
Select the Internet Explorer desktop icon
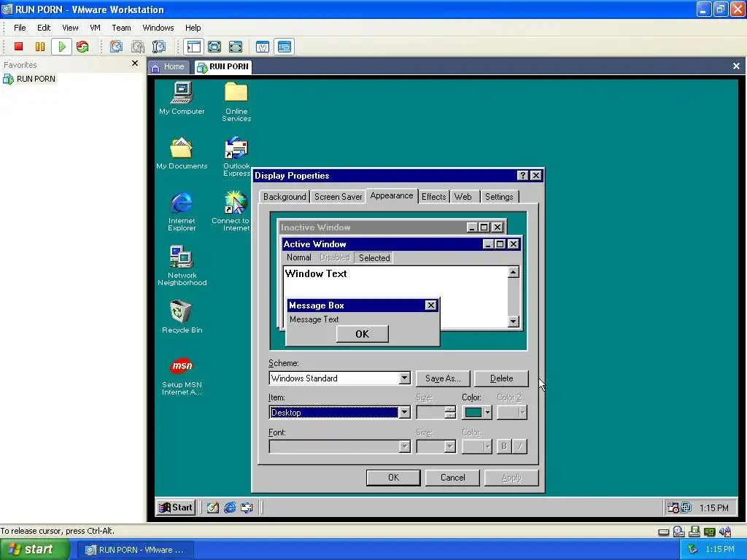[x=182, y=211]
